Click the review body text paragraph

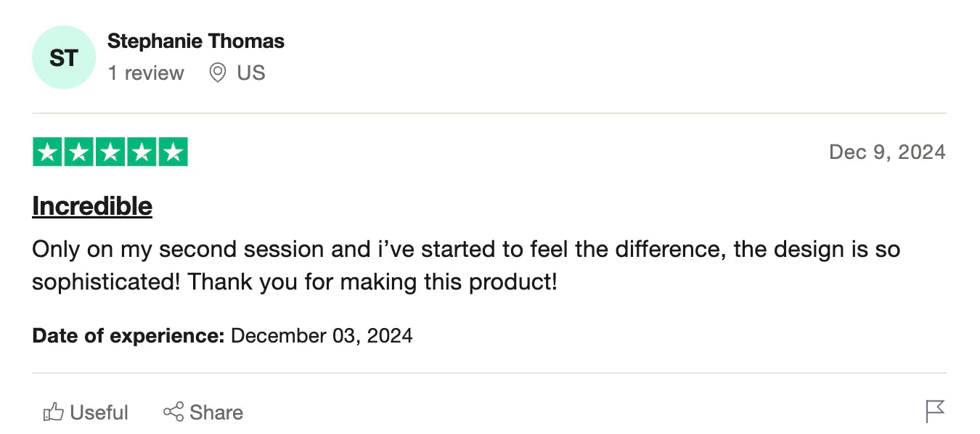(x=465, y=265)
